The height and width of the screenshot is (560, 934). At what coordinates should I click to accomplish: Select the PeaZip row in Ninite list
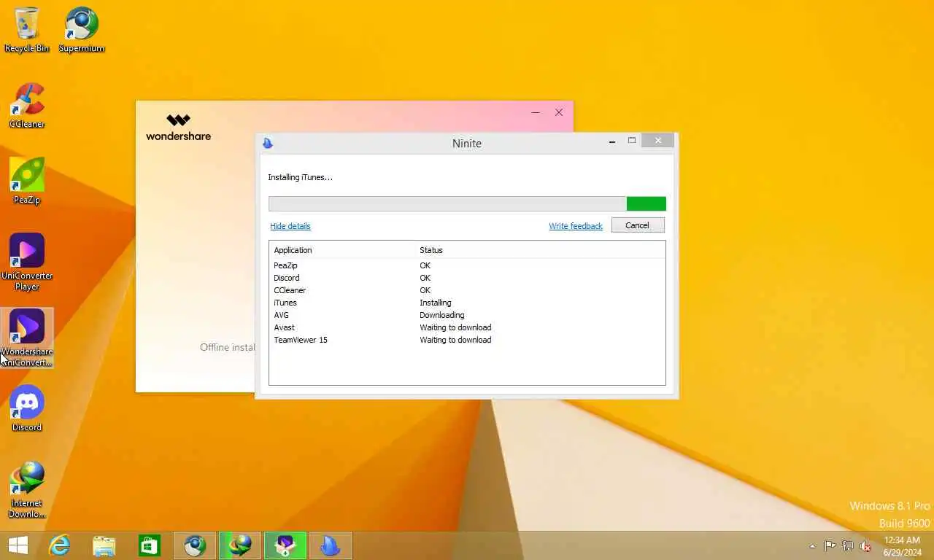coord(467,265)
